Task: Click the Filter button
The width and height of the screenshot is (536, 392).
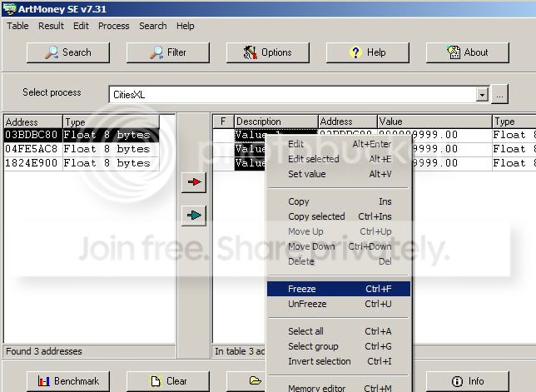Action: (x=168, y=52)
